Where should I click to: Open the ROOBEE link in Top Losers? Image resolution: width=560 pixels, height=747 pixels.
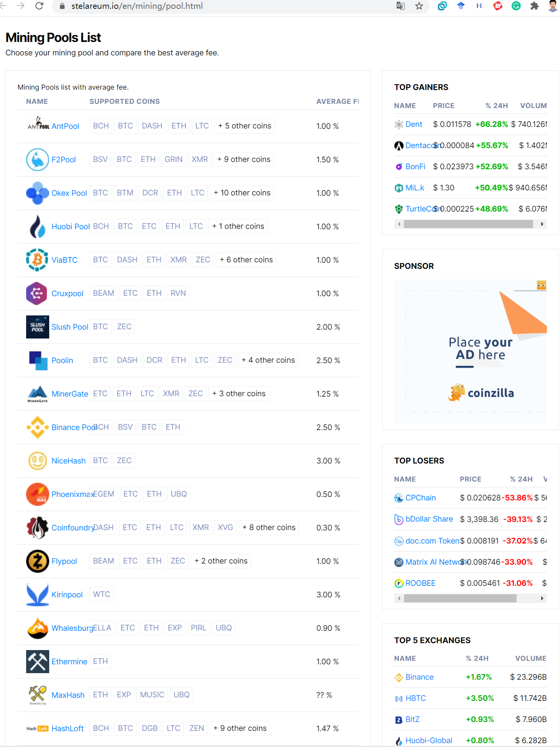point(420,583)
